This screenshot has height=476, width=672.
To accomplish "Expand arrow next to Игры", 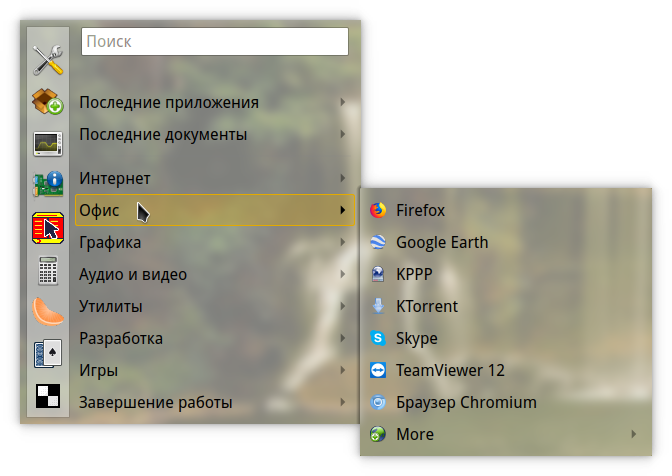I will coord(342,370).
